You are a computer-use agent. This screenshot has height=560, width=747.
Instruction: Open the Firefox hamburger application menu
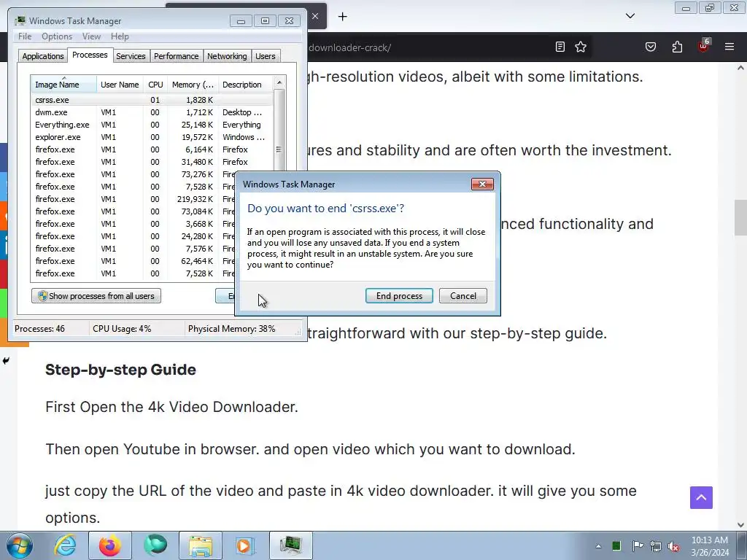coord(729,47)
